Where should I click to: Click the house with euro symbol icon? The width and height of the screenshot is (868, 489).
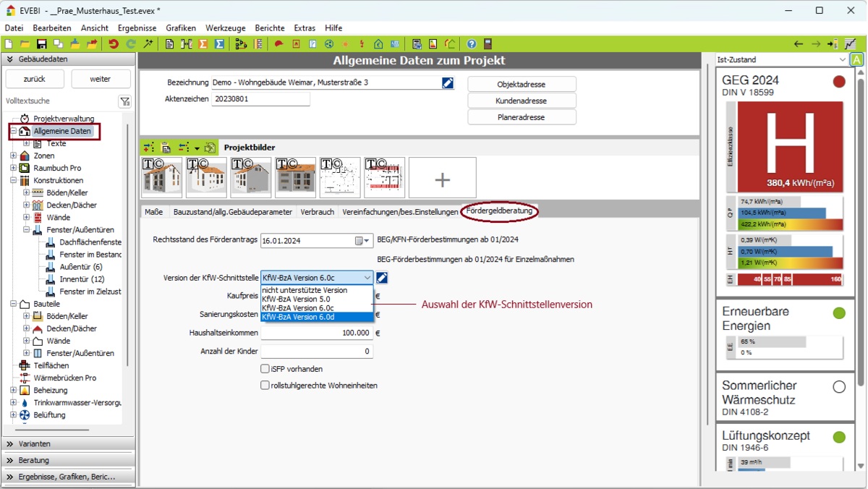[x=378, y=44]
